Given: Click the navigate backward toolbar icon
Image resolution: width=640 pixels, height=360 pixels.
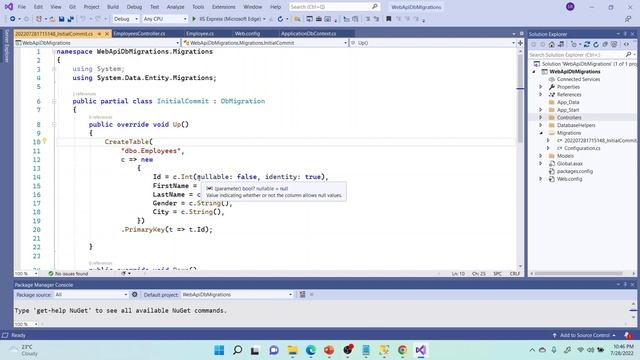Looking at the screenshot, I should pos(13,19).
